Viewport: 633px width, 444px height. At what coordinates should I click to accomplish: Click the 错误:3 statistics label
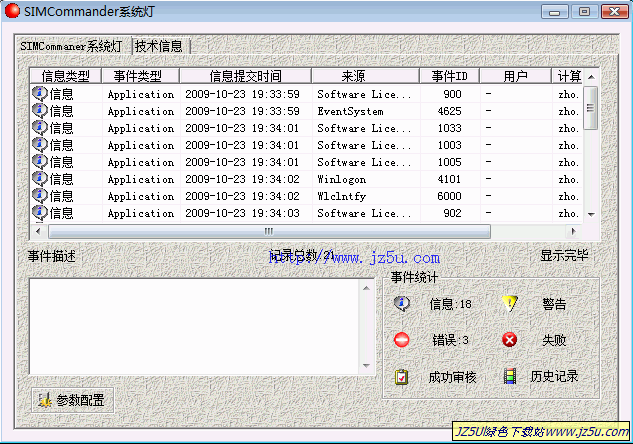451,340
